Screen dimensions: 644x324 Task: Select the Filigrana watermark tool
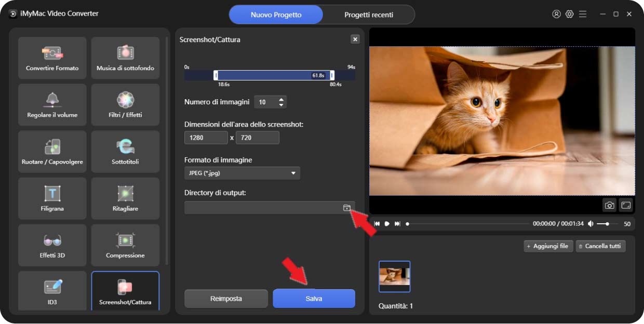click(x=52, y=198)
